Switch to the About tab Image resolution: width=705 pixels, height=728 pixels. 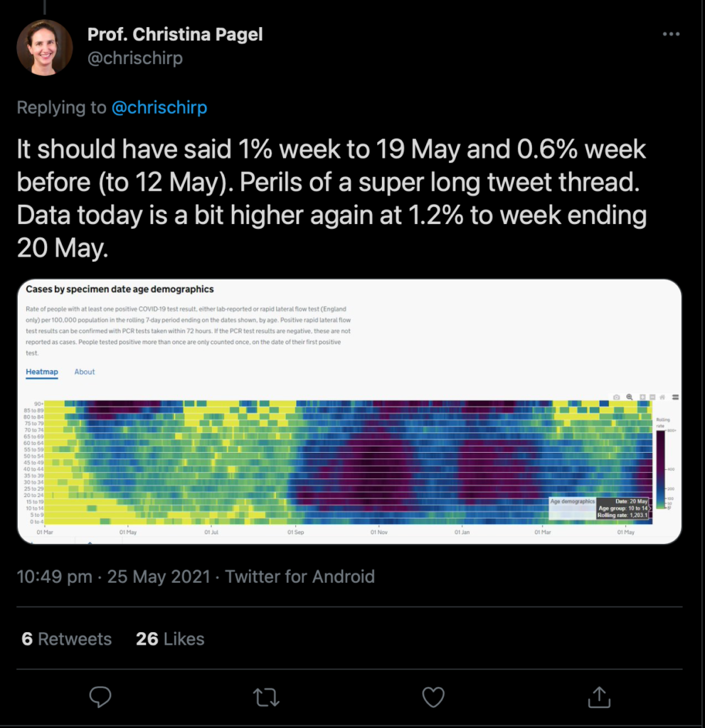click(85, 372)
